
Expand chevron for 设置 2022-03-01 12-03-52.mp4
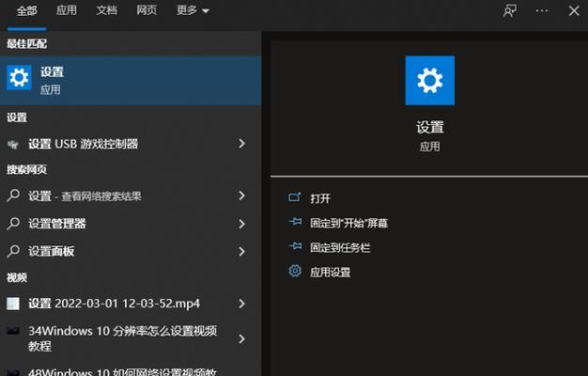(242, 304)
